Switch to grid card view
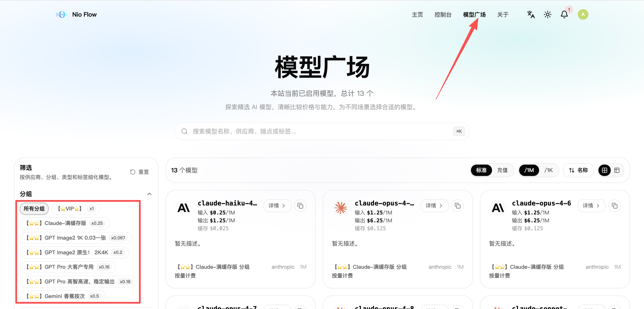Screen dimensions: 644x309 point(605,170)
